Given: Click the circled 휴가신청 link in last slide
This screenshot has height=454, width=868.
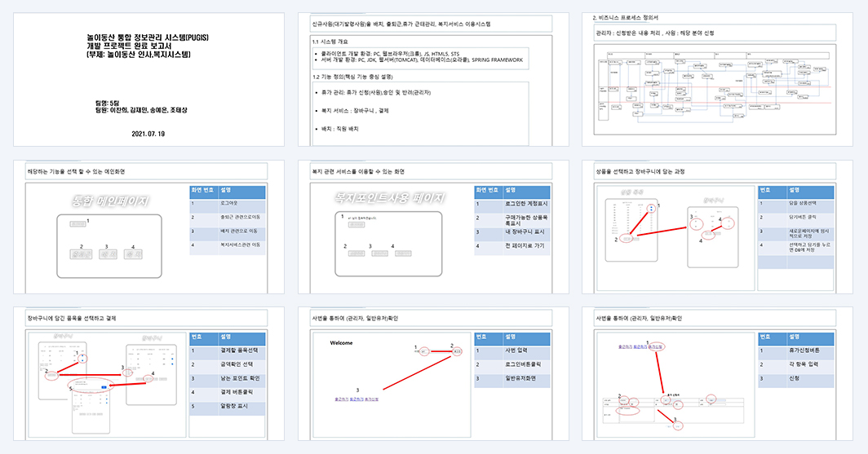Looking at the screenshot, I should coord(655,346).
